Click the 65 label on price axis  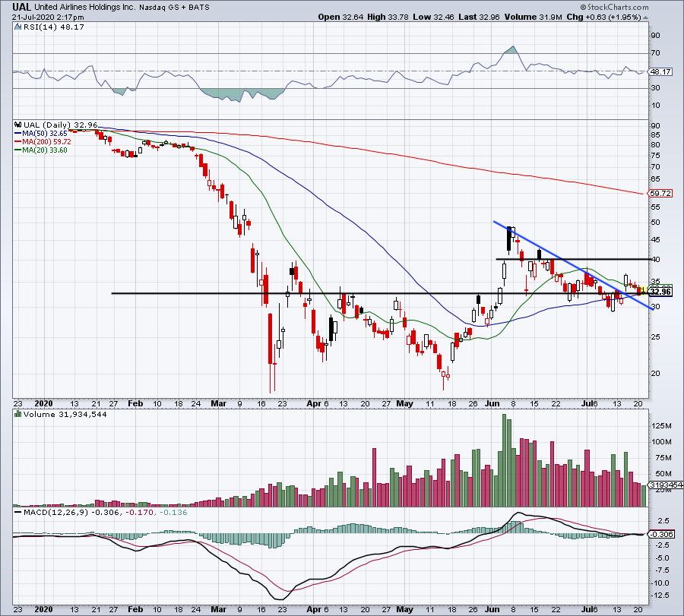pos(655,178)
